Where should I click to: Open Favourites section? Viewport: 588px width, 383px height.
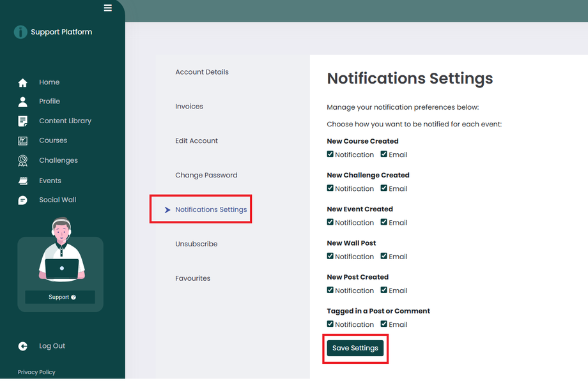pyautogui.click(x=193, y=278)
